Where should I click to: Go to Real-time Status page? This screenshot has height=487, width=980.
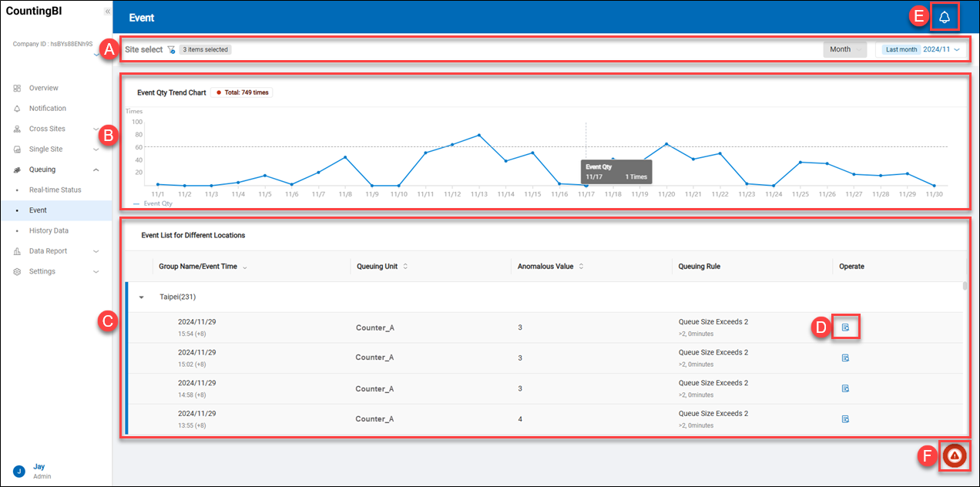(x=55, y=190)
